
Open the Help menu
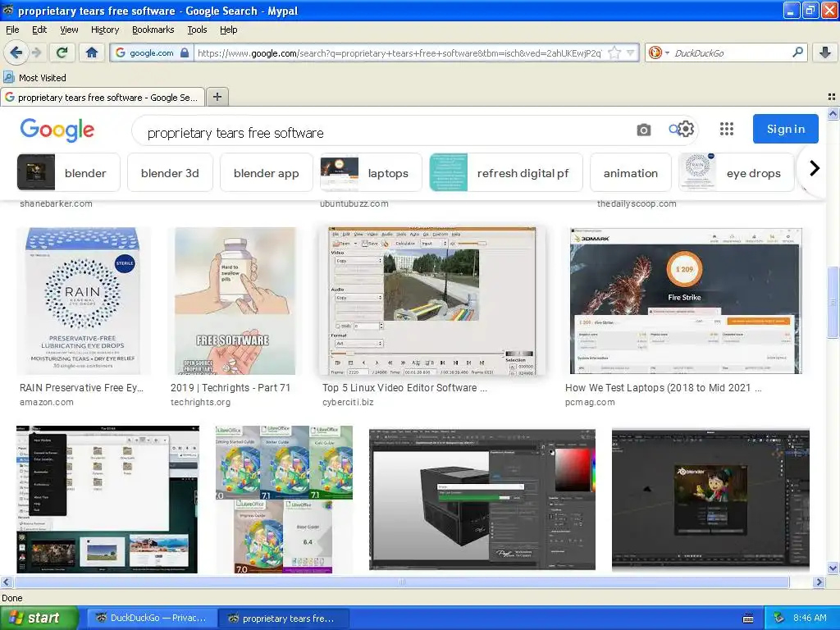228,30
